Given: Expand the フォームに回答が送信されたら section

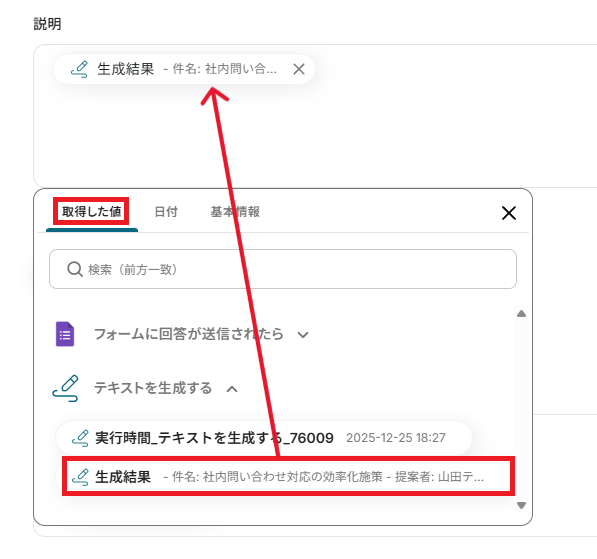Looking at the screenshot, I should [303, 335].
